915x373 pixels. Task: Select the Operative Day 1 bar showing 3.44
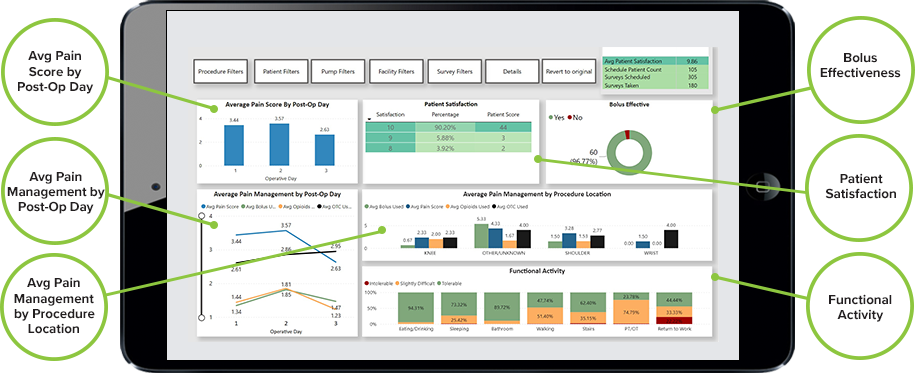coord(234,145)
